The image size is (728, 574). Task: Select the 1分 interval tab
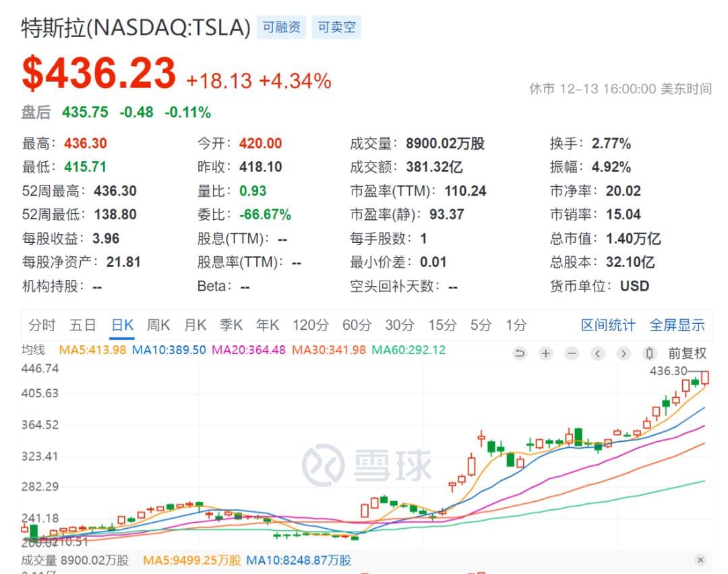(x=516, y=325)
